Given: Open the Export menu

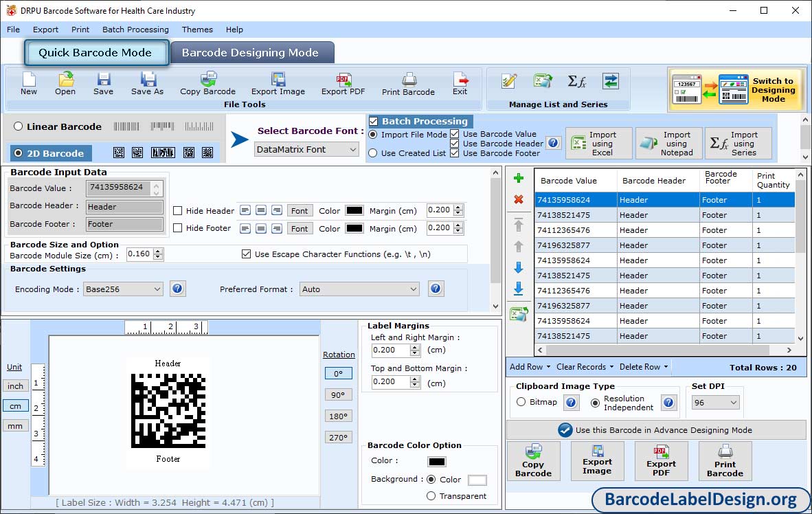Looking at the screenshot, I should [45, 30].
